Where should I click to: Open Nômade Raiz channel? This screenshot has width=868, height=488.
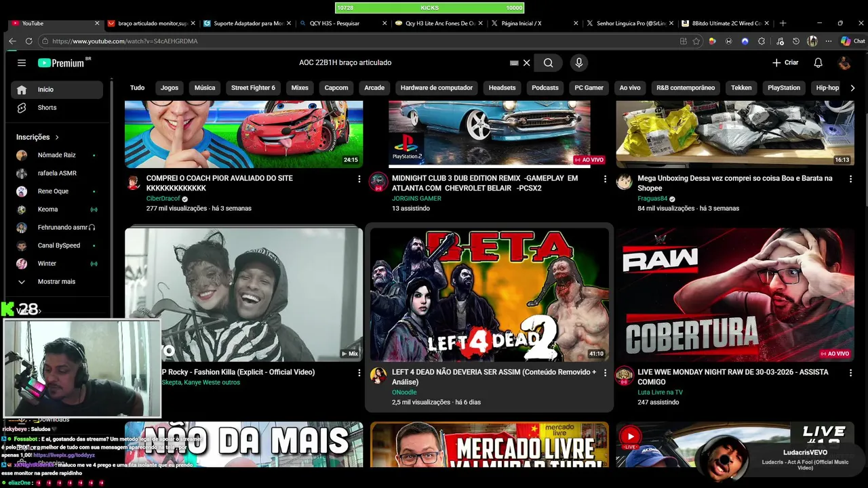57,155
